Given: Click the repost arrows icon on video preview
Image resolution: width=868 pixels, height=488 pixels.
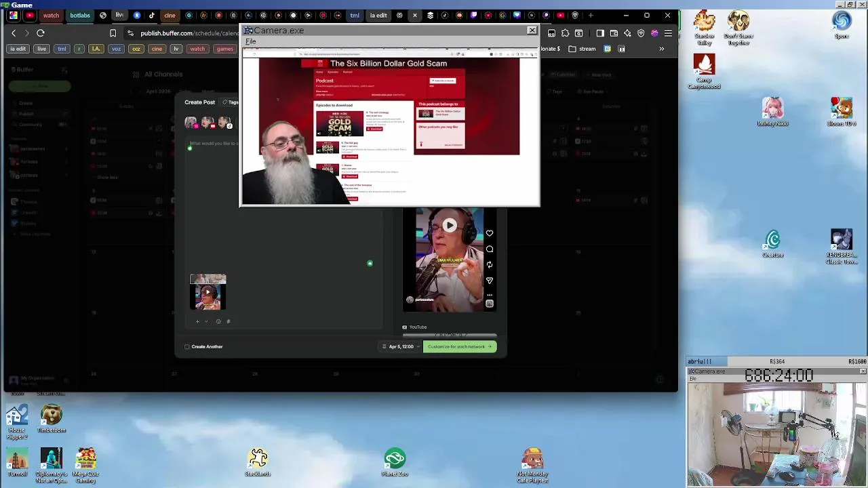Looking at the screenshot, I should 490,264.
